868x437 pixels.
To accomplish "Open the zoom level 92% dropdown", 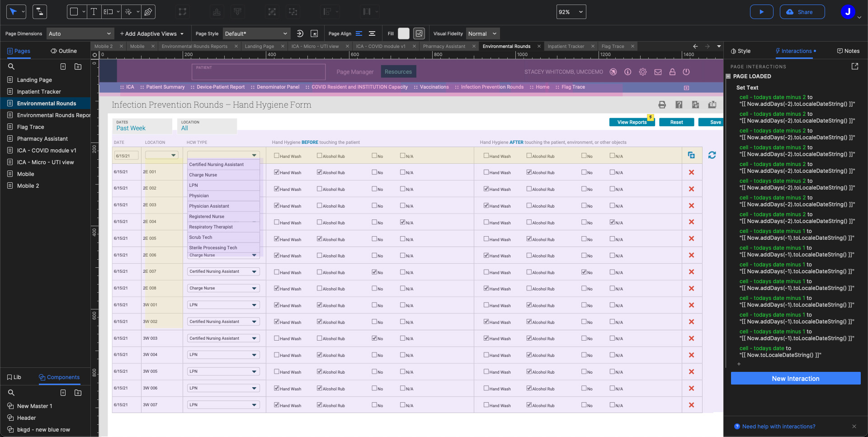I will [x=571, y=12].
